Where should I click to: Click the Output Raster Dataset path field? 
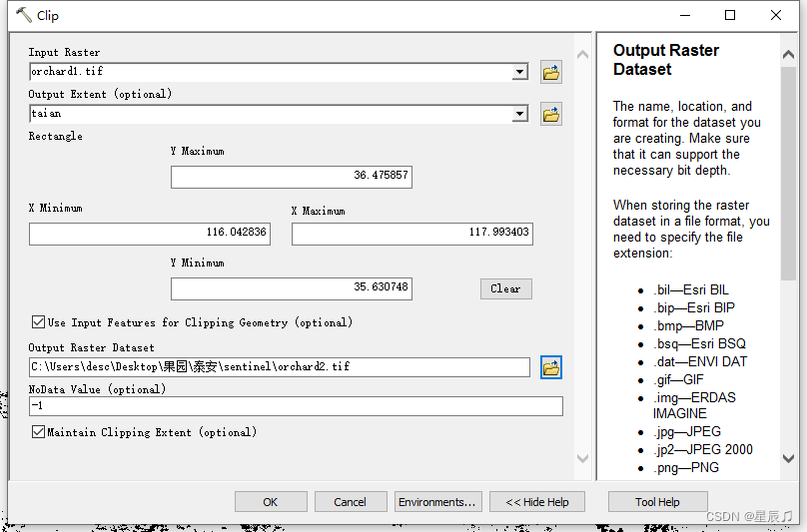[280, 367]
